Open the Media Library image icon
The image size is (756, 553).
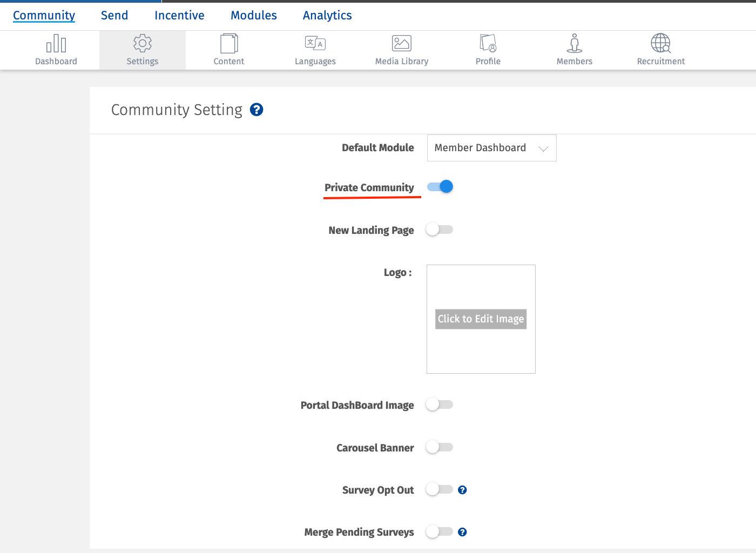[402, 43]
